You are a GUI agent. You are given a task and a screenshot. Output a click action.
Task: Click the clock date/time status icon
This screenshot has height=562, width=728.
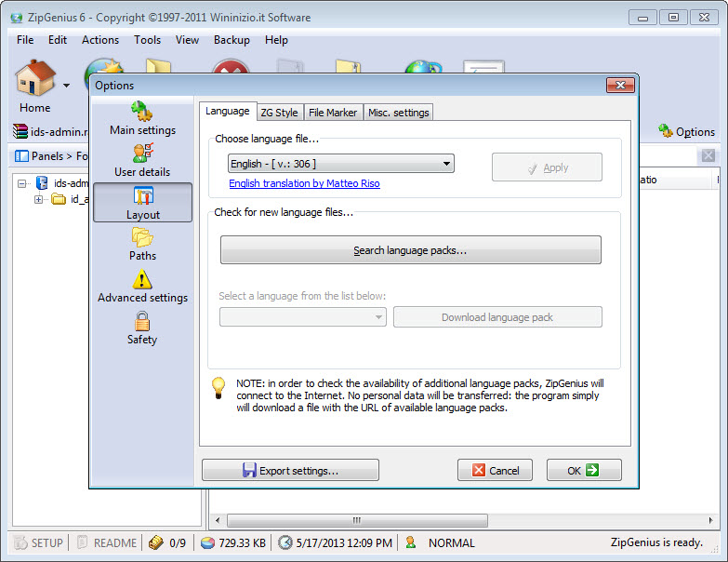click(x=285, y=542)
